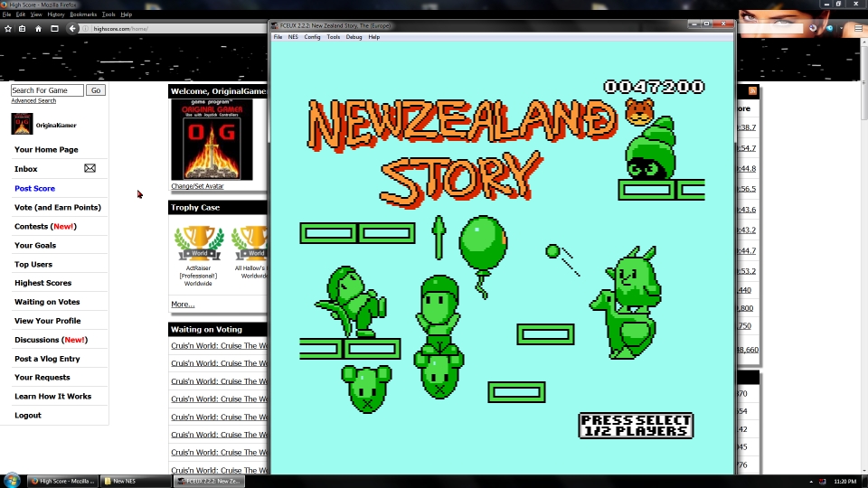Click the blue extension icon in Firefox toolbar
Screen dimensions: 868x488
click(x=829, y=28)
